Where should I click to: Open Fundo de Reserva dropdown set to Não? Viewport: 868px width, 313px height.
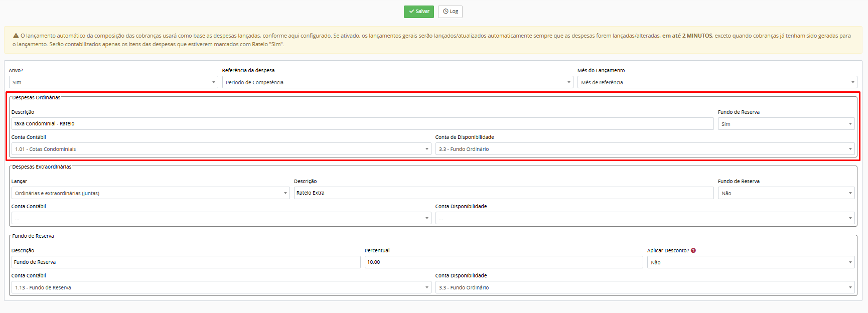click(x=786, y=193)
